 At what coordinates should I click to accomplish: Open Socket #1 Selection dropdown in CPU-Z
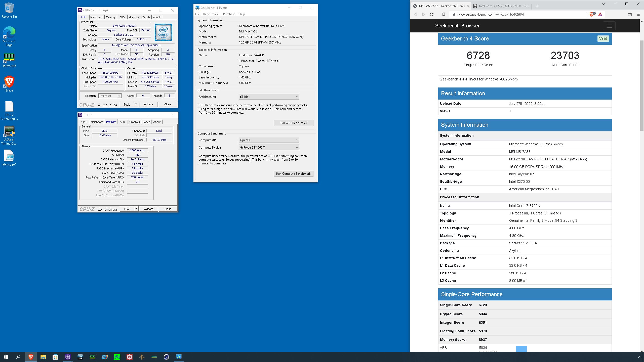[110, 96]
